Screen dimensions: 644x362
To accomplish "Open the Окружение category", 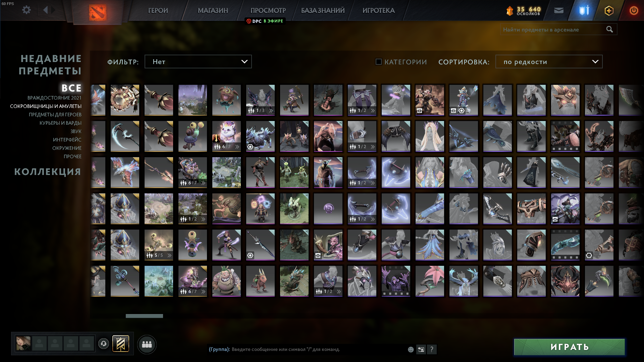I will [67, 148].
